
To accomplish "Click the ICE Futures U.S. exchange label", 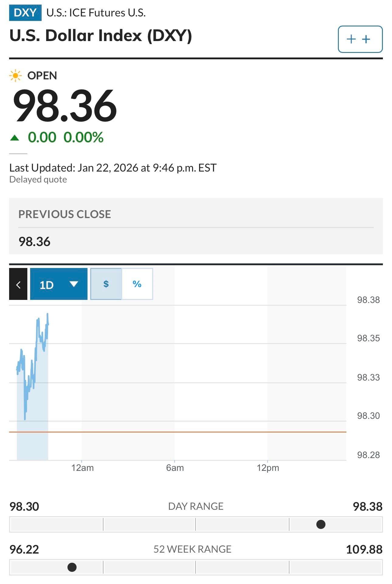I will (x=96, y=13).
